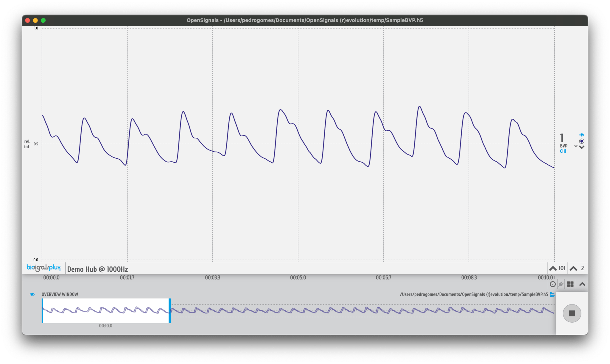Click the CH1 channel label
This screenshot has width=610, height=364.
pyautogui.click(x=563, y=151)
